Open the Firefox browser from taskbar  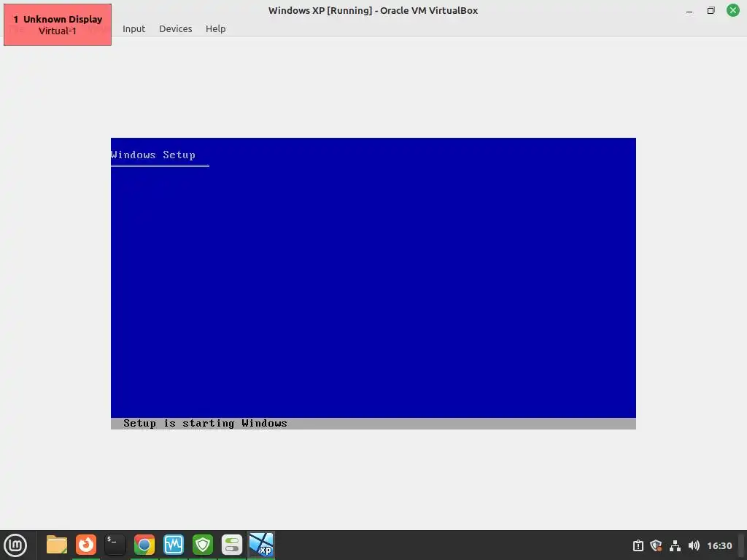86,545
